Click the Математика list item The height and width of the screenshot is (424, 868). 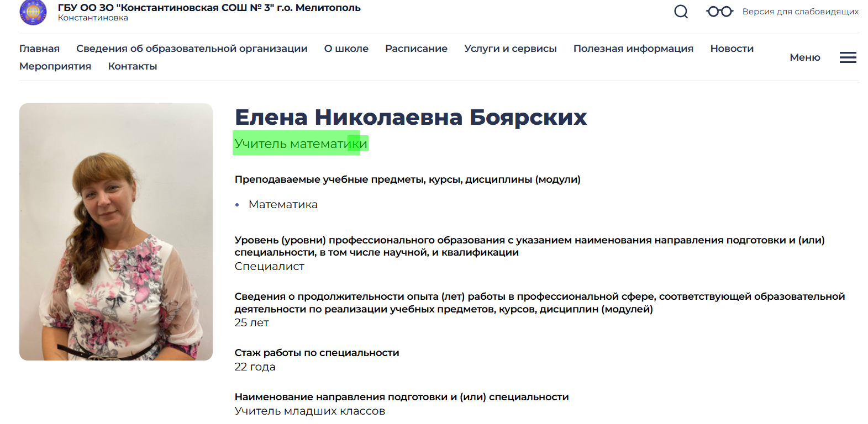point(283,204)
